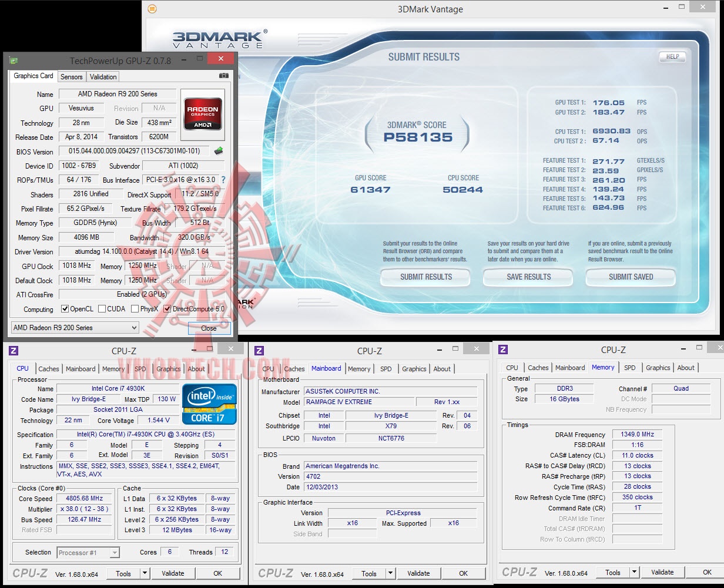The image size is (724, 588).
Task: Click the P58135 3DMark score
Action: pyautogui.click(x=418, y=137)
